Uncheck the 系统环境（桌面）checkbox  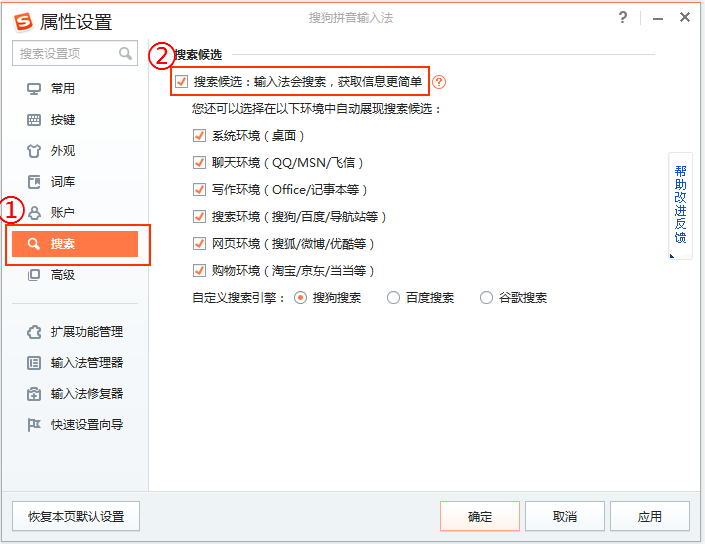click(199, 135)
